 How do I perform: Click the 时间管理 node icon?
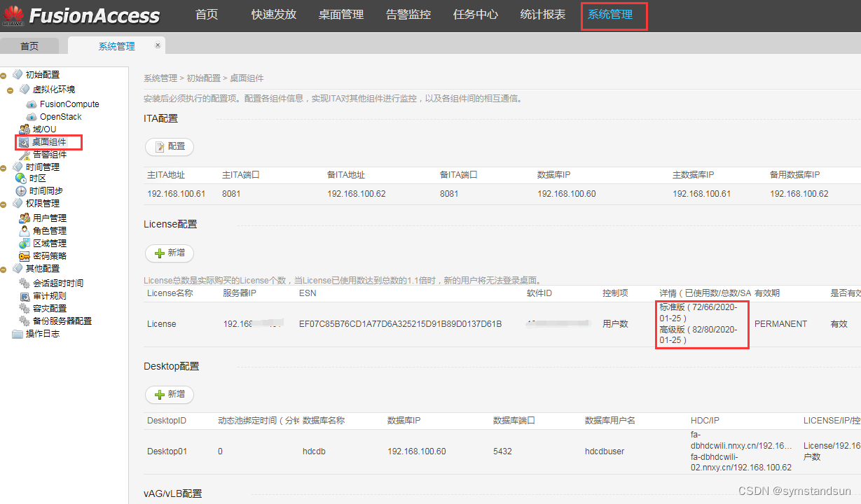(x=18, y=167)
